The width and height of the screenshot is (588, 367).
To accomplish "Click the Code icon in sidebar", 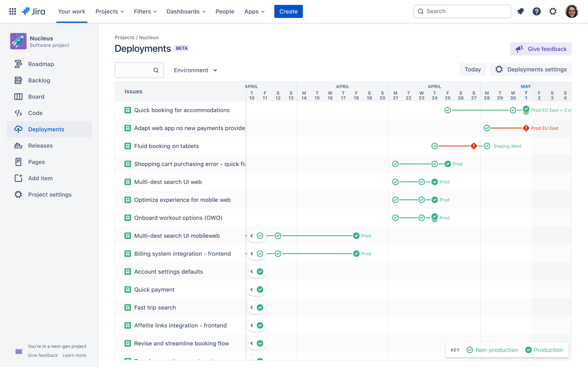I will click(x=18, y=113).
